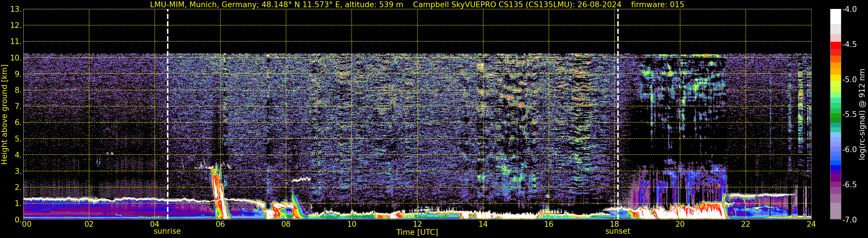Click the time axis tick label '04'
The height and width of the screenshot is (238, 868).
[155, 224]
